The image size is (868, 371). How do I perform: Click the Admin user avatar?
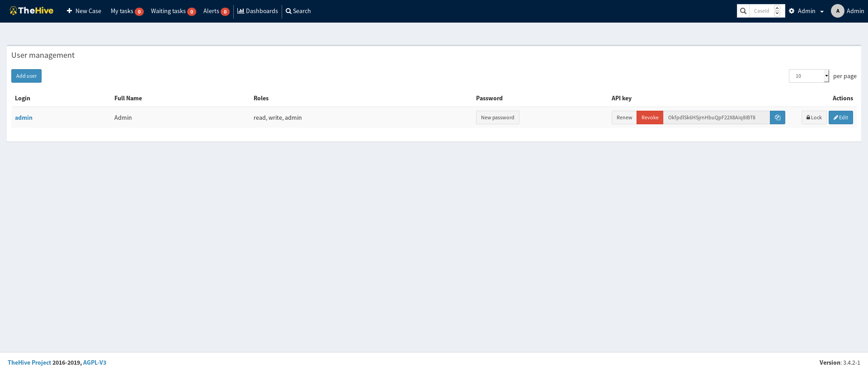coord(837,11)
